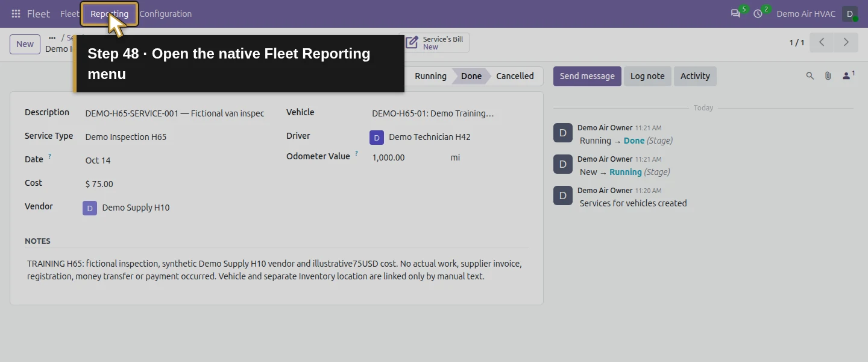The height and width of the screenshot is (362, 868).
Task: Open the user avatar menu
Action: coord(850,14)
